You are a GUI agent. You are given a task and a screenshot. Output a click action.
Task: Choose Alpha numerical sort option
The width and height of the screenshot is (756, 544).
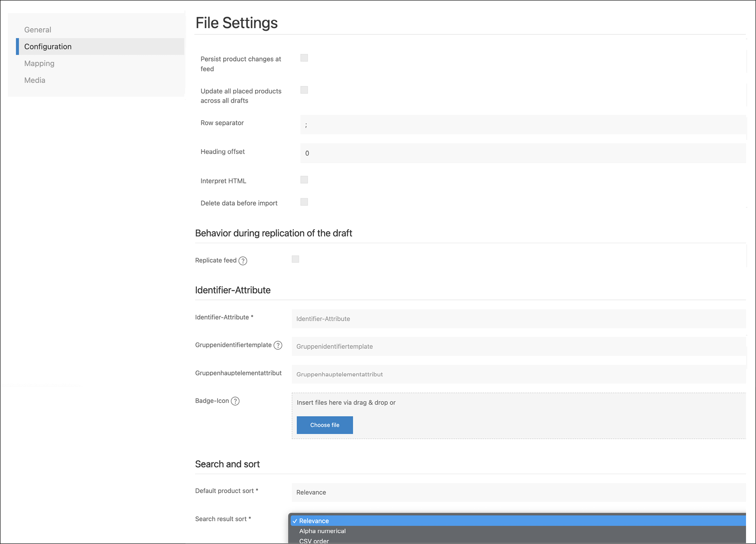[322, 531]
